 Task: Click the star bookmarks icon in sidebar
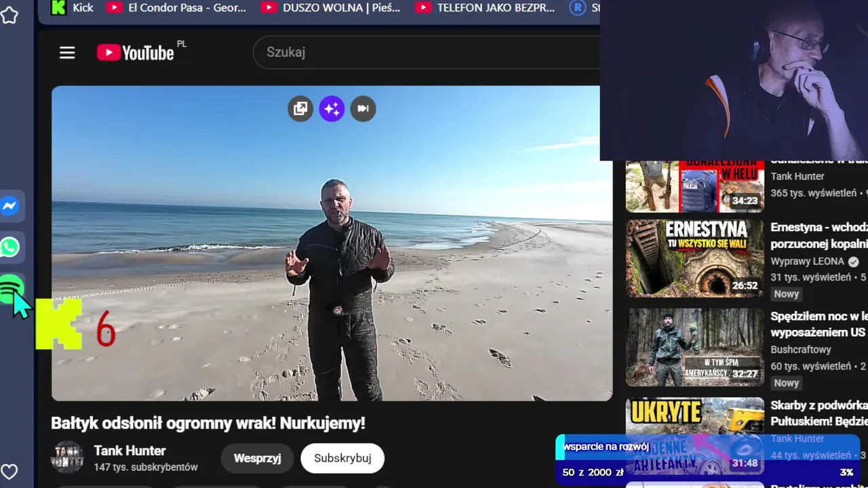pos(9,15)
